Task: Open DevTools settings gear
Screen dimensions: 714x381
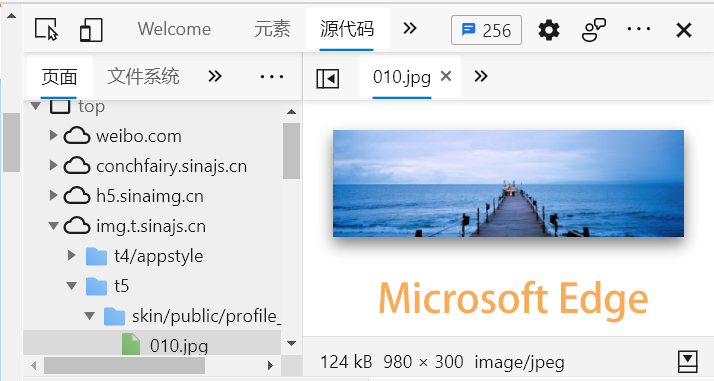Action: 549,30
